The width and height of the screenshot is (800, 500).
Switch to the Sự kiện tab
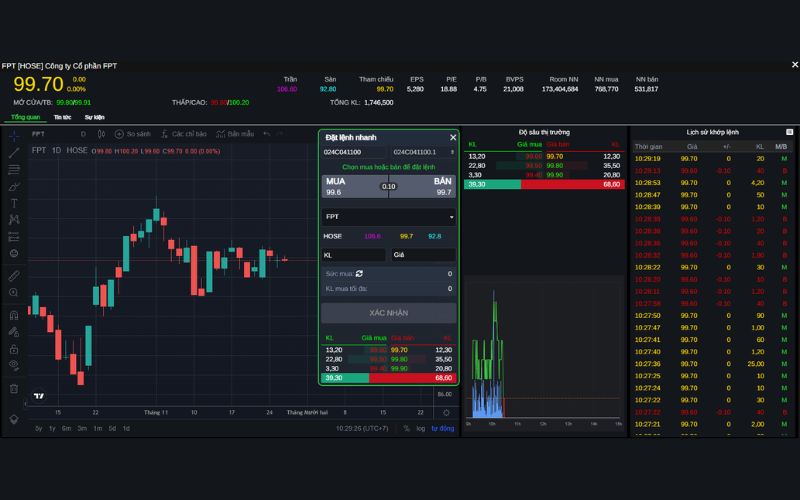click(94, 117)
